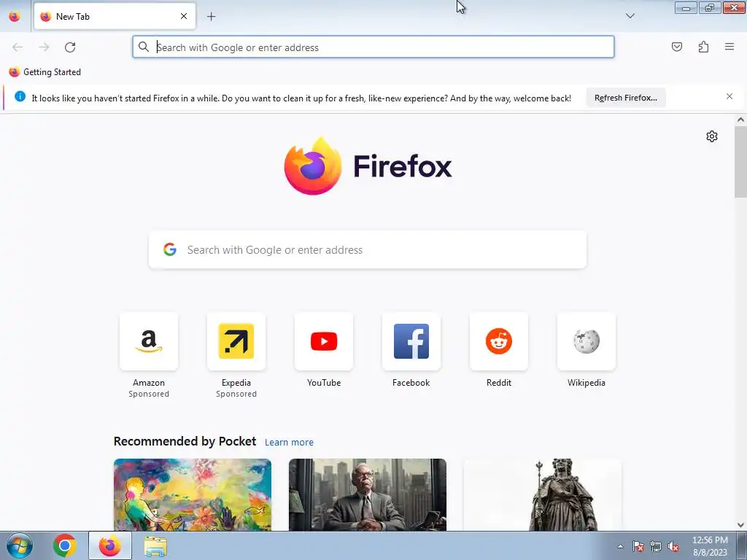
Task: Open Windows Explorer from the taskbar
Action: (x=155, y=546)
